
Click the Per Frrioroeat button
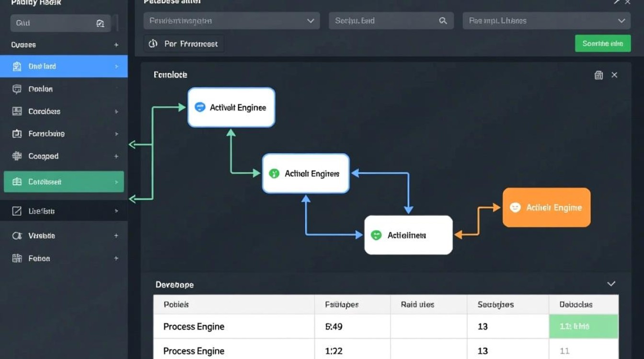coord(184,44)
